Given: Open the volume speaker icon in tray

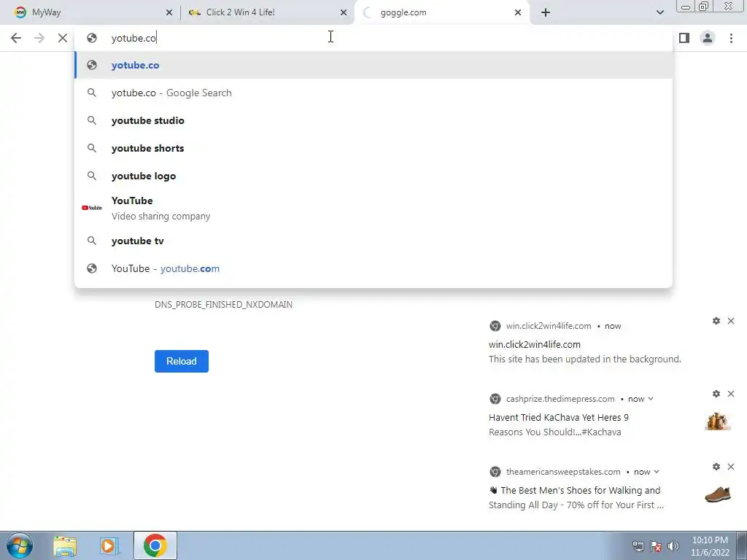Looking at the screenshot, I should (673, 546).
